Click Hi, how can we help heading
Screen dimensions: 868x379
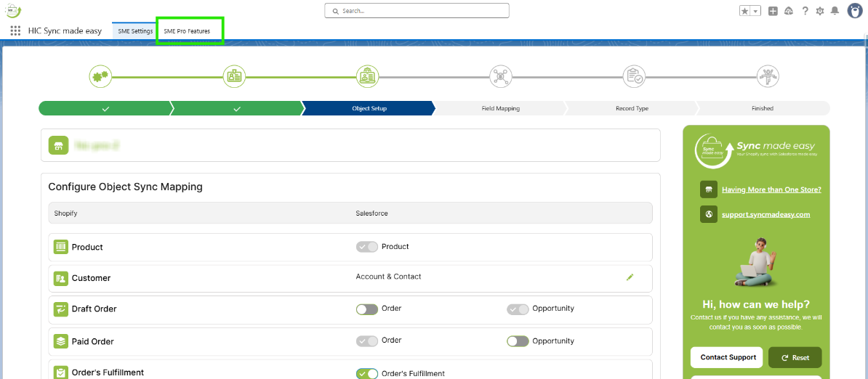click(756, 304)
